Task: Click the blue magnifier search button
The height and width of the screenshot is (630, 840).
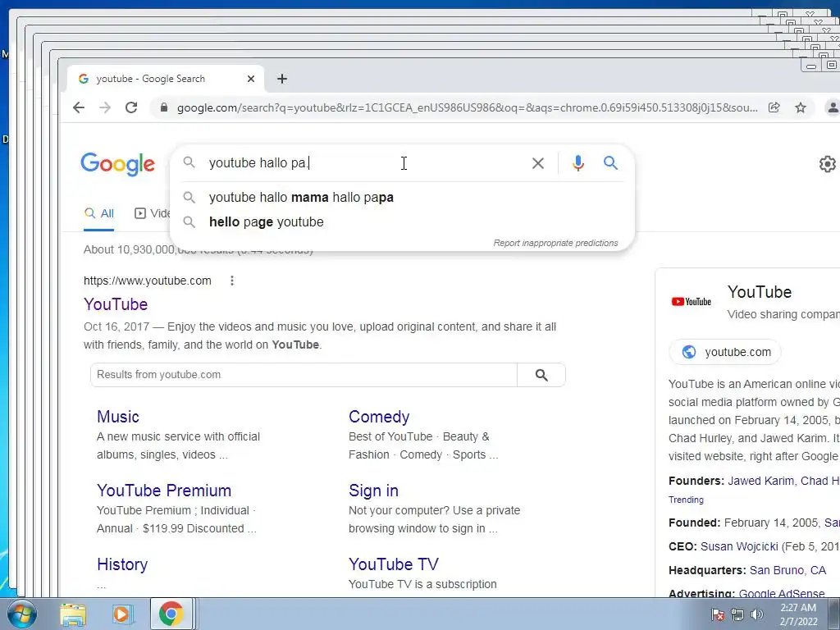Action: point(610,163)
